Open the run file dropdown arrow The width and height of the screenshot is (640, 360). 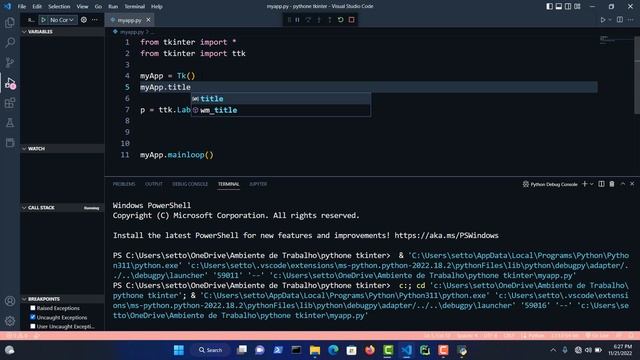(610, 20)
